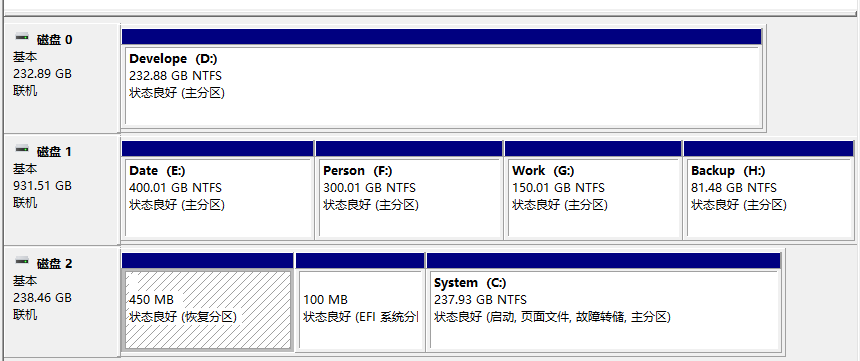Click the 状态良好 (恢复分区) status text
Viewport: 860px width, 361px height.
coord(183,317)
